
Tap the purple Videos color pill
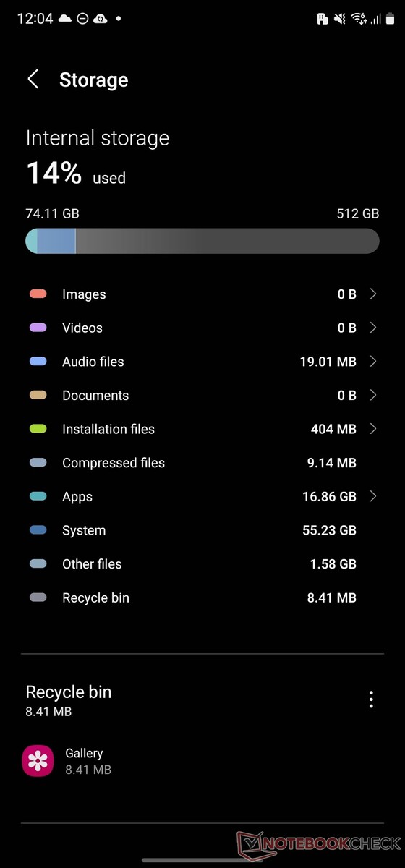point(38,328)
